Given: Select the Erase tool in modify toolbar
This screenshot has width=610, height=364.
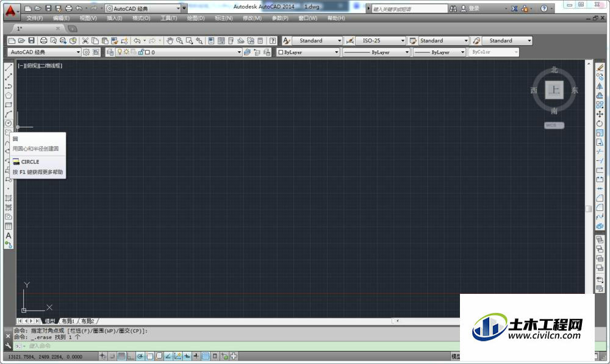Looking at the screenshot, I should [x=600, y=67].
